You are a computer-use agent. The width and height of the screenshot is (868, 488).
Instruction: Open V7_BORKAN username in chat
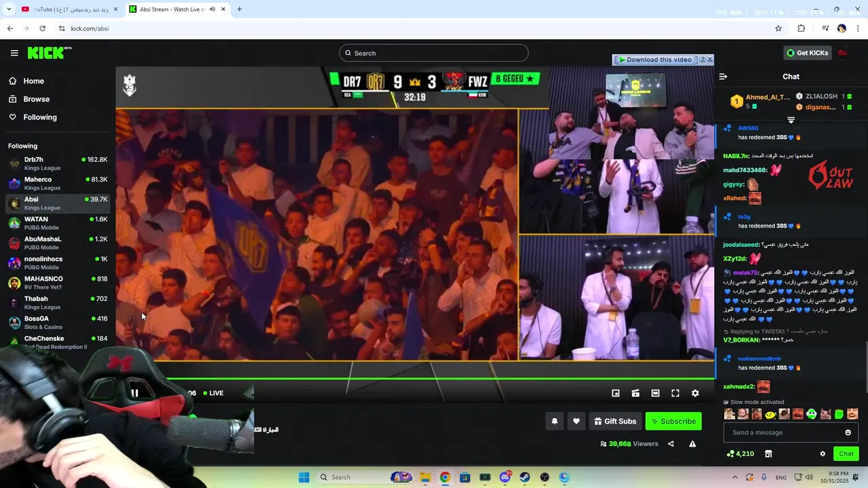click(x=741, y=340)
